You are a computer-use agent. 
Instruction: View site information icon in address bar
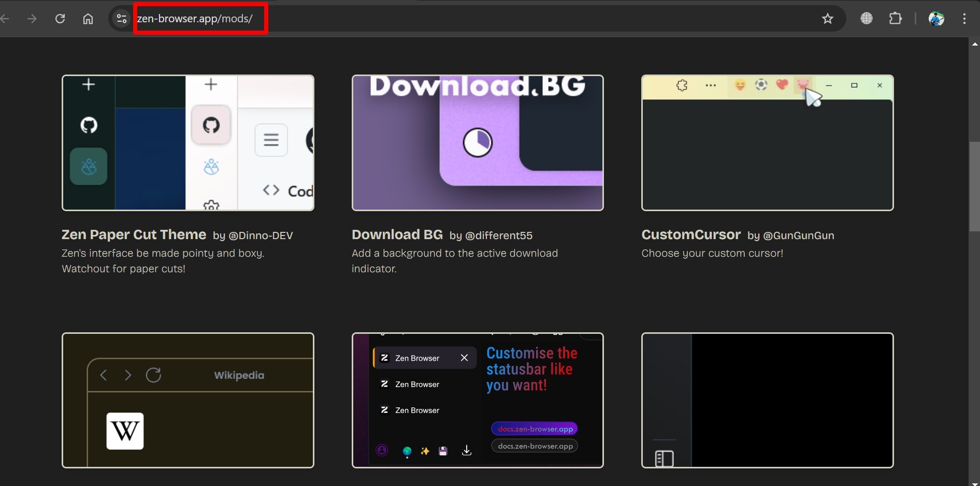(x=122, y=19)
